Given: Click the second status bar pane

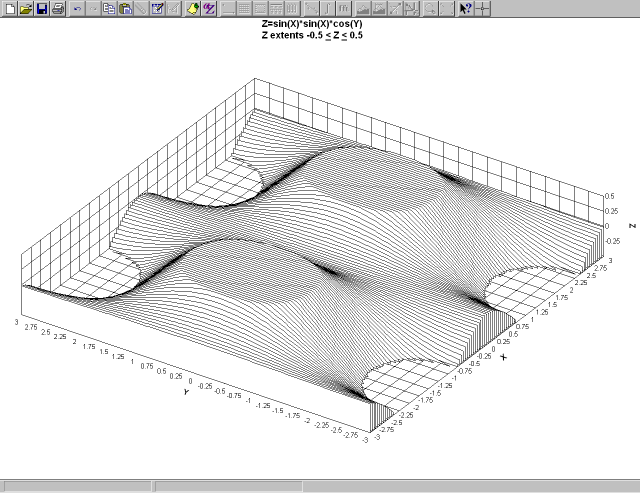Looking at the screenshot, I should pyautogui.click(x=229, y=486).
